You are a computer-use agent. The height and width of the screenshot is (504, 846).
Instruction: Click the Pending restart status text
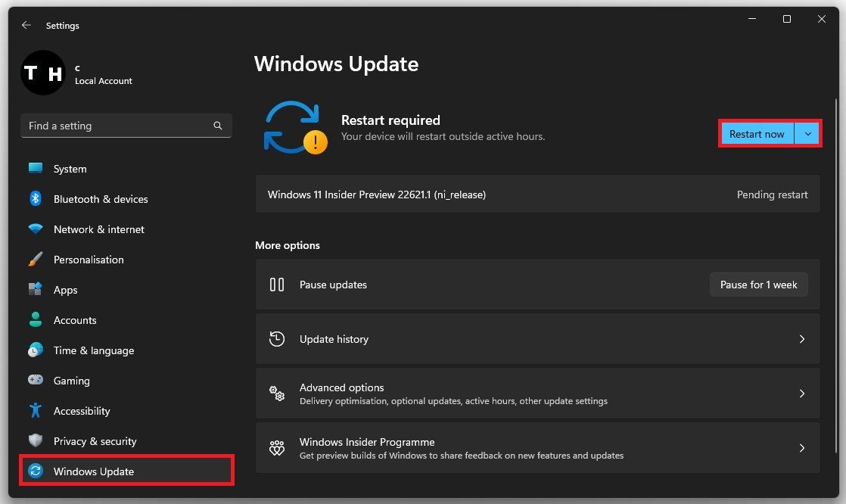(x=772, y=194)
